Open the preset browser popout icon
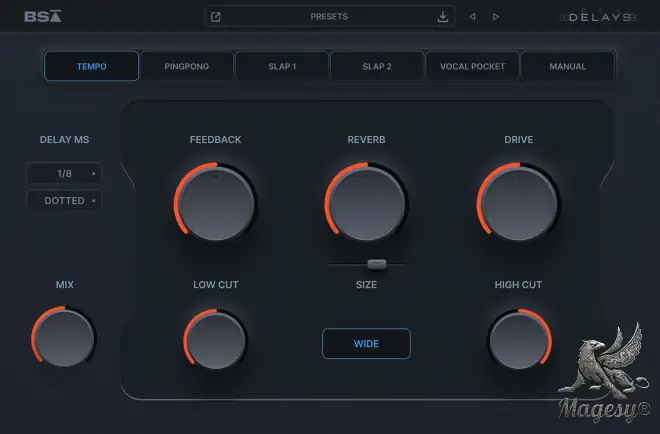The height and width of the screenshot is (434, 660). pos(216,17)
